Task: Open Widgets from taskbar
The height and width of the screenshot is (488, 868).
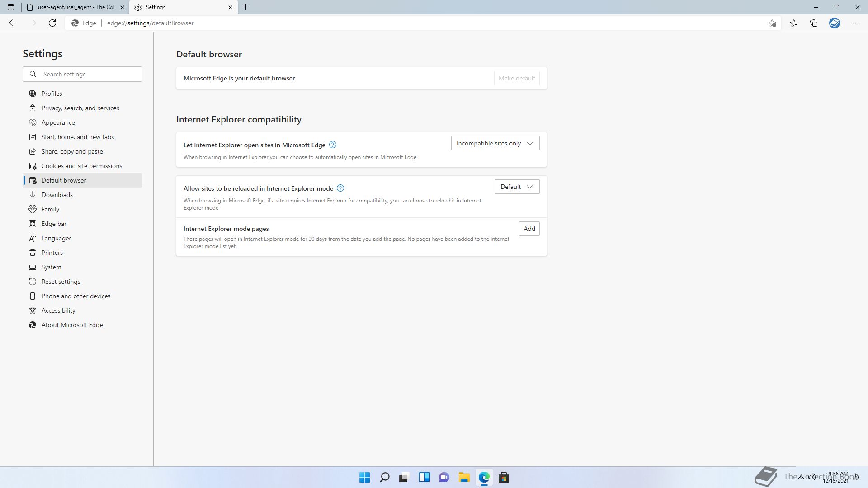Action: point(424,477)
